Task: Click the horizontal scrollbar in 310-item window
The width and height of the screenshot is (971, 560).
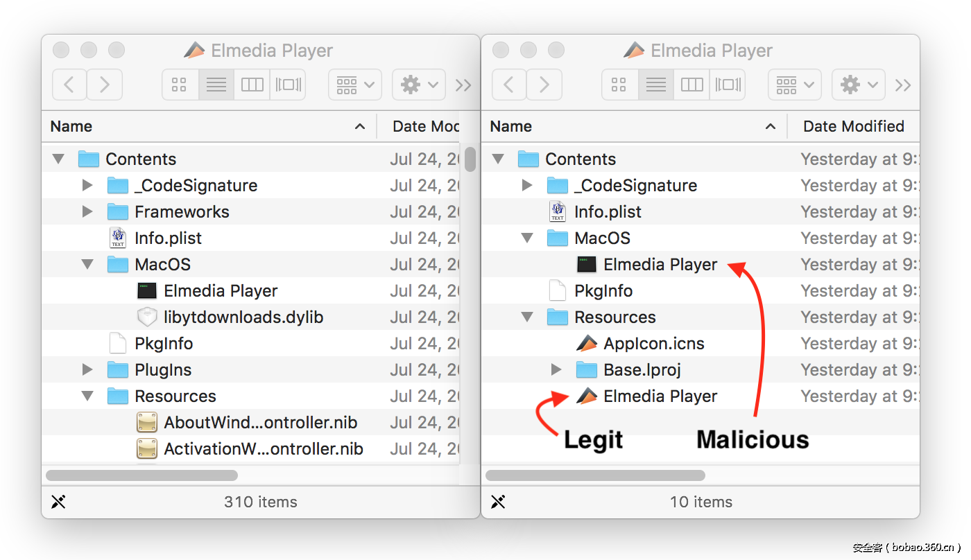Action: click(141, 475)
